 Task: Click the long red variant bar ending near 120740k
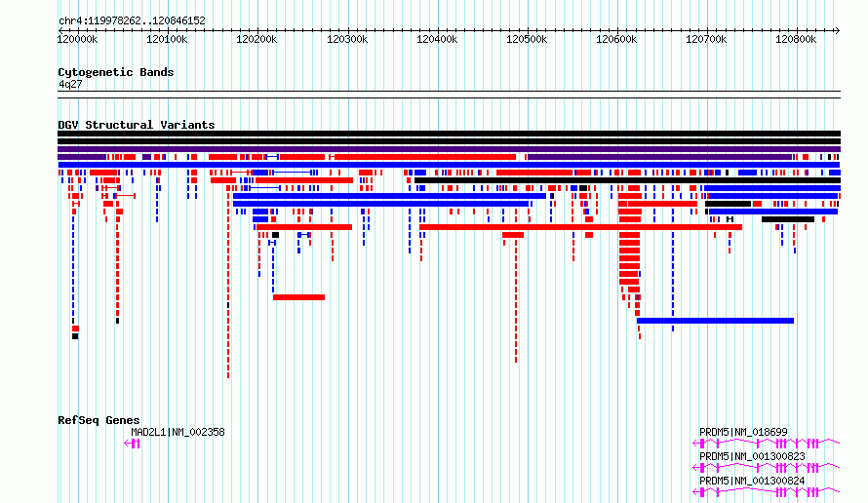(x=580, y=227)
